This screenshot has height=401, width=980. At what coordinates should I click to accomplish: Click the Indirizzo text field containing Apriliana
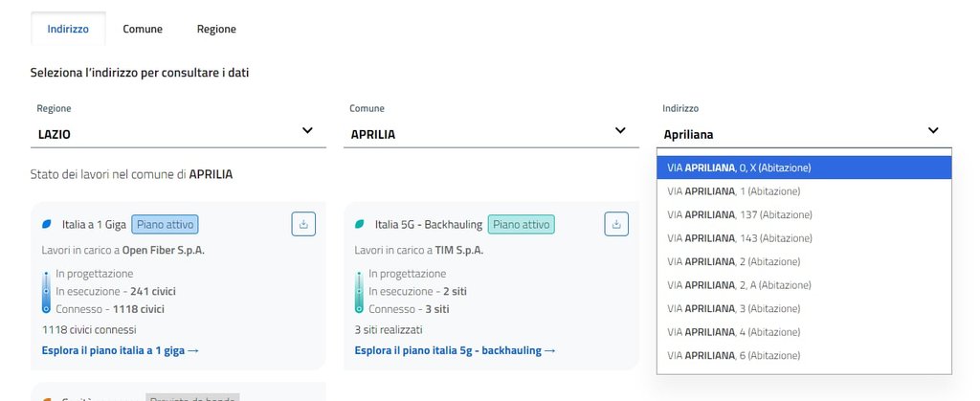coord(785,134)
